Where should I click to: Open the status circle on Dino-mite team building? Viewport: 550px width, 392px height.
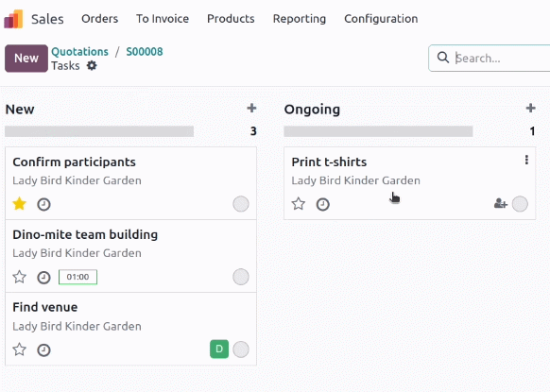point(241,277)
